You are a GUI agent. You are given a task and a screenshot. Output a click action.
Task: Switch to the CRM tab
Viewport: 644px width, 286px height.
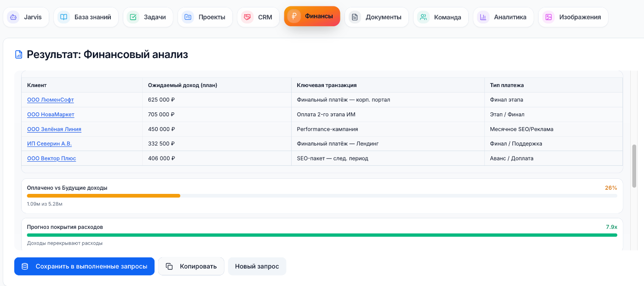[258, 17]
